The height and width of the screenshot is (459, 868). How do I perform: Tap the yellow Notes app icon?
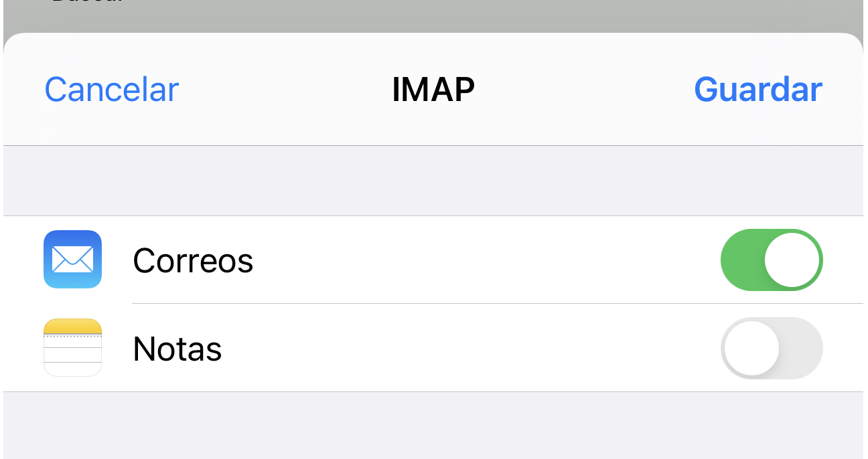coord(72,348)
